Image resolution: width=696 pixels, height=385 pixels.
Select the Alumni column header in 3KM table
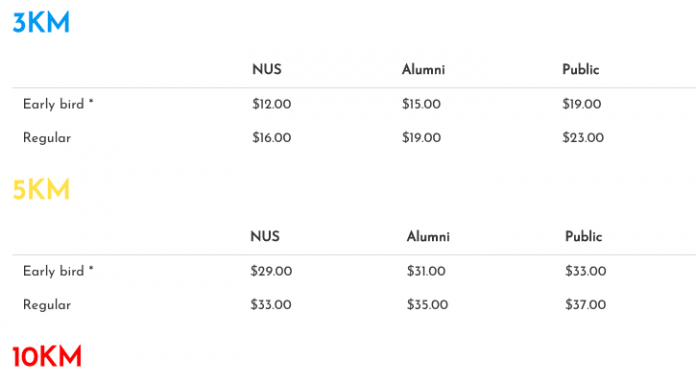coord(423,69)
